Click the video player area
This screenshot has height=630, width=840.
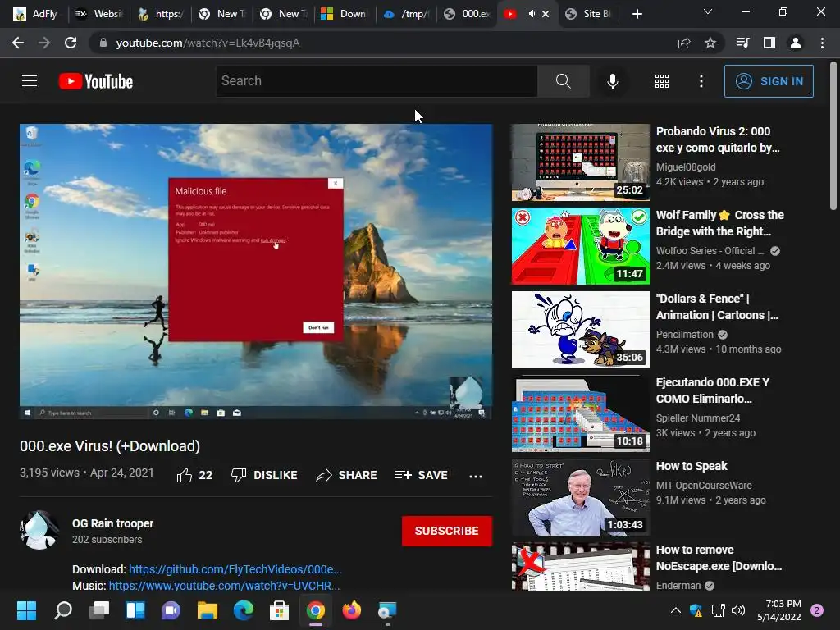(256, 271)
